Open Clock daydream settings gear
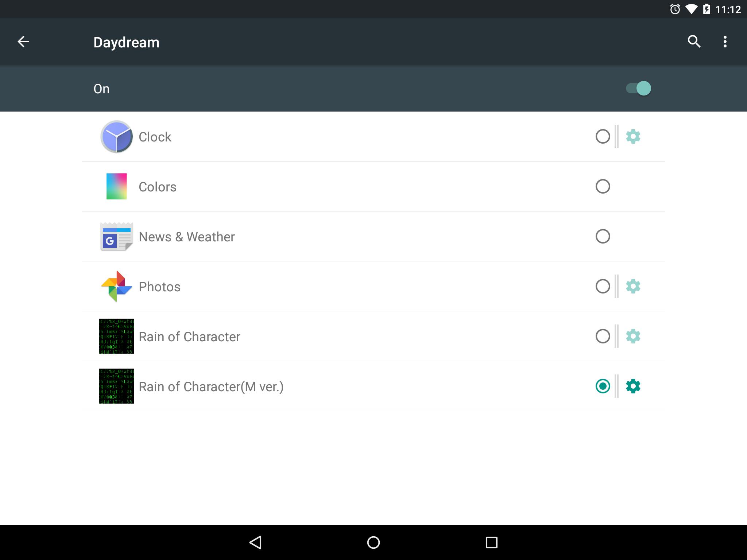Image resolution: width=747 pixels, height=560 pixels. (633, 136)
